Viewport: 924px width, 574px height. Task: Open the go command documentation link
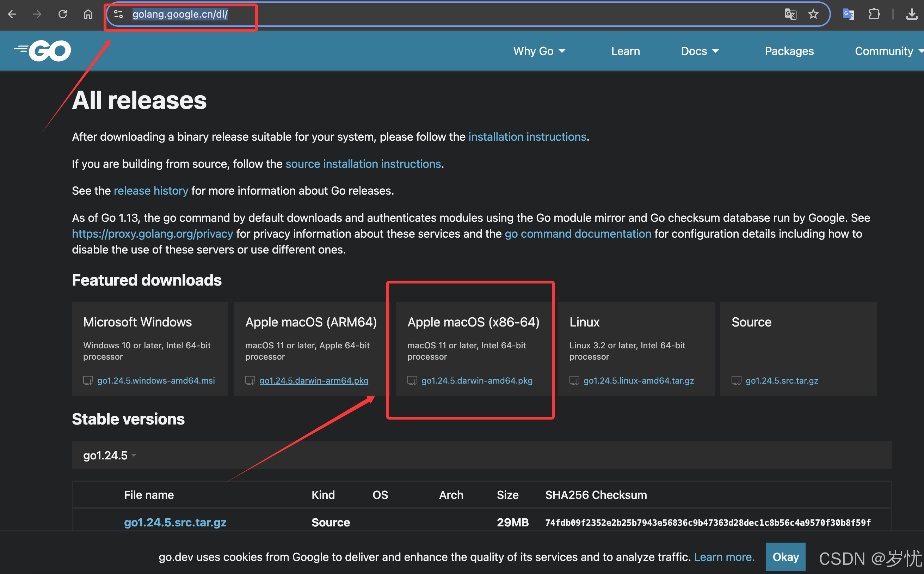(578, 233)
